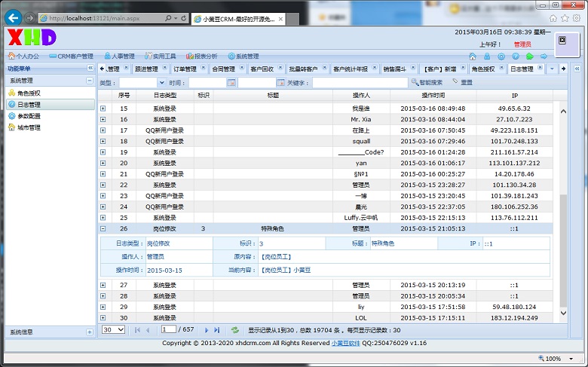Collapse expanded row 26 details

[x=103, y=228]
